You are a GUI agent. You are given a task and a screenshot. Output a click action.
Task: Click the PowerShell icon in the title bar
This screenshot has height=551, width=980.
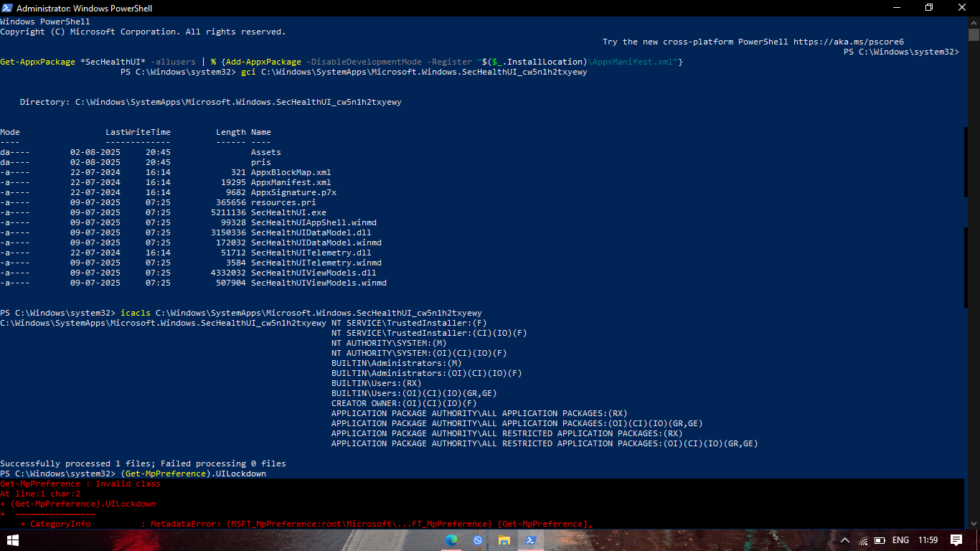[7, 8]
